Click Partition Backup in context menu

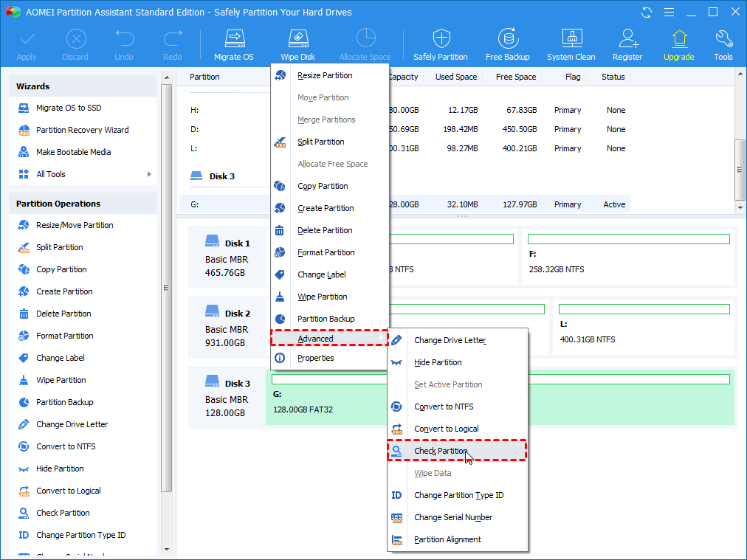[329, 319]
